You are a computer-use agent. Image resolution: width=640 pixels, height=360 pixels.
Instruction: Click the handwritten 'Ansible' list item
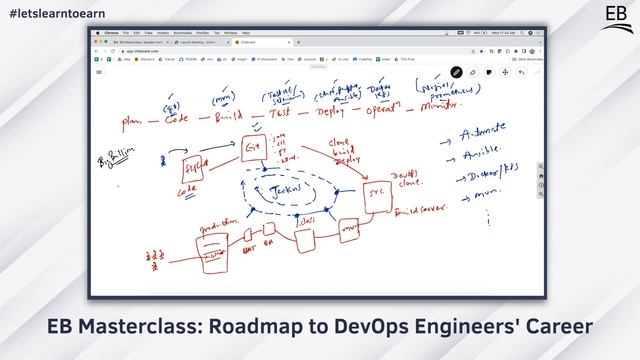(482, 153)
